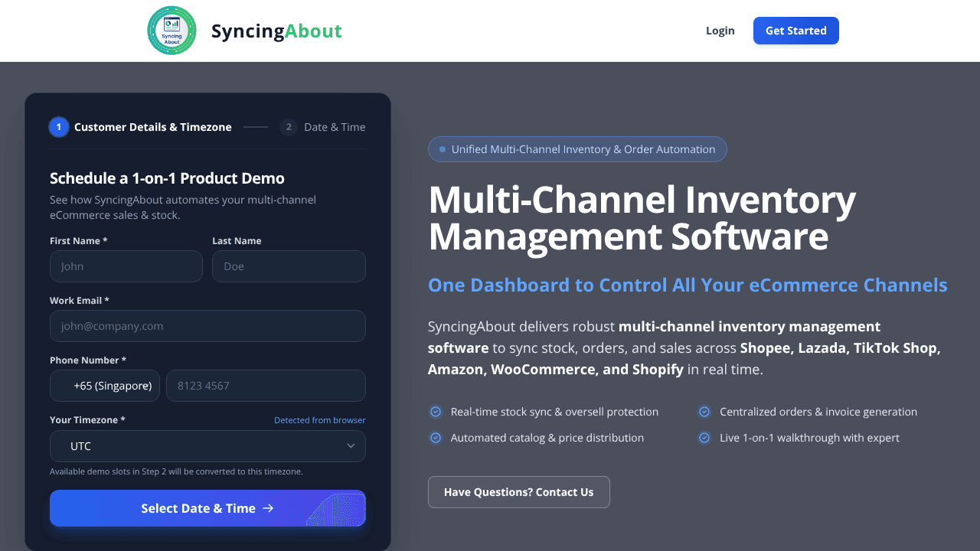Screen dimensions: 980x551
Task: Click 'Centralized orders & invoice generation' text
Action: [818, 412]
